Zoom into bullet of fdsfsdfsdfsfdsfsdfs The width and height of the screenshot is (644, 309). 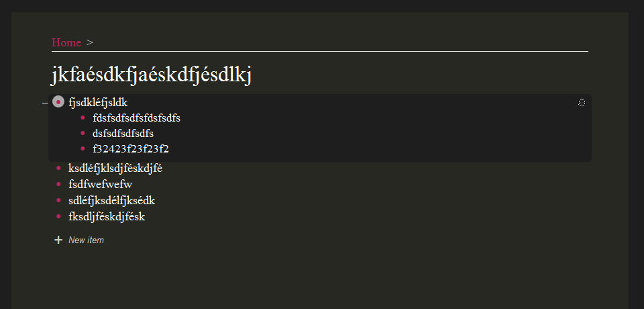[x=83, y=118]
